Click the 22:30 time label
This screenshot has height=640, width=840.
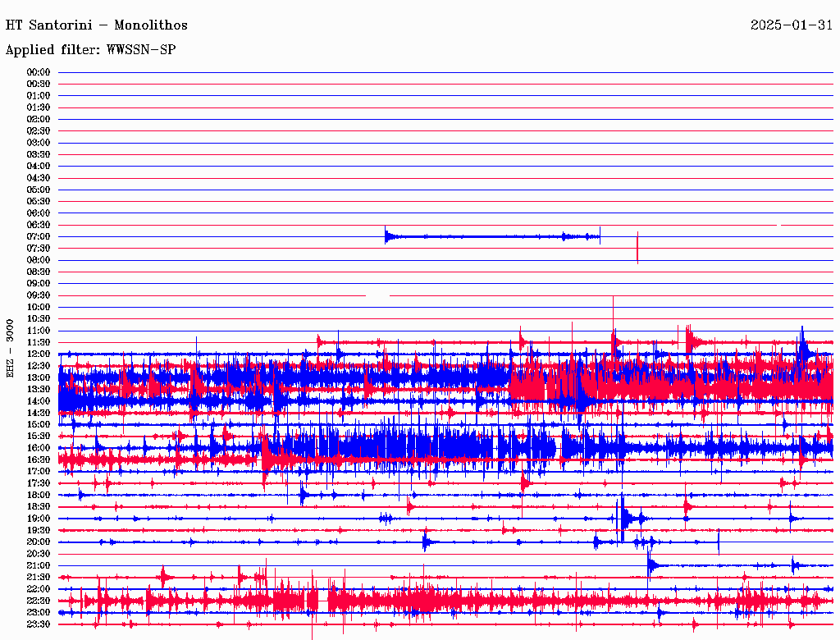(x=39, y=601)
